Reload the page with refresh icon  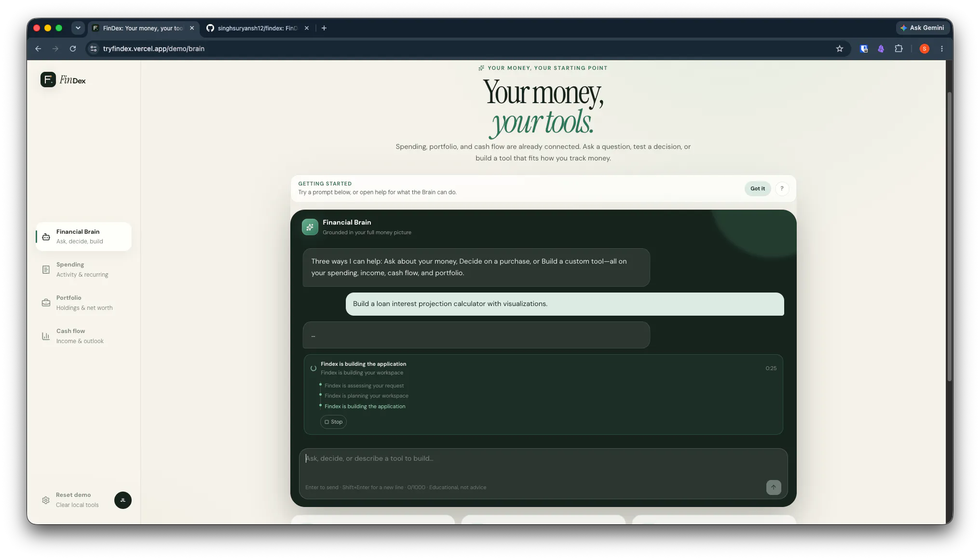[73, 49]
